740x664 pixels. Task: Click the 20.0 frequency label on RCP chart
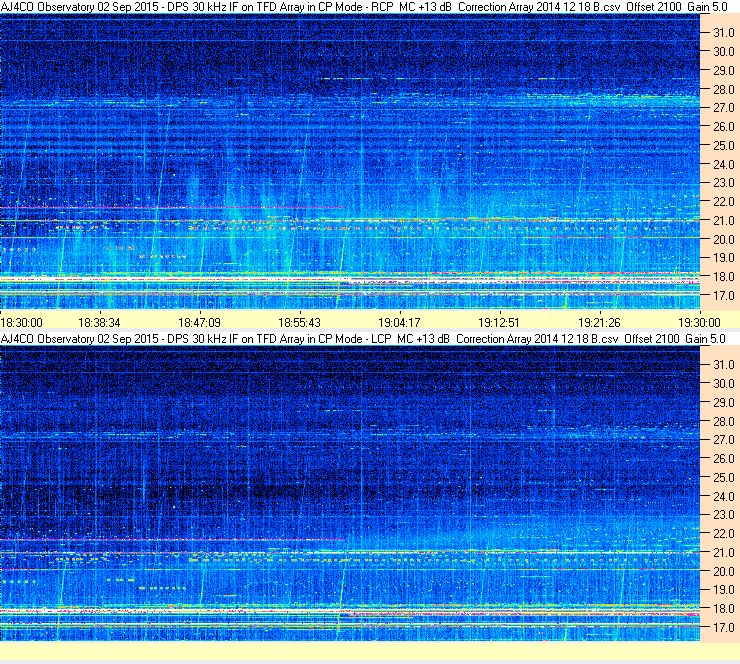[723, 240]
